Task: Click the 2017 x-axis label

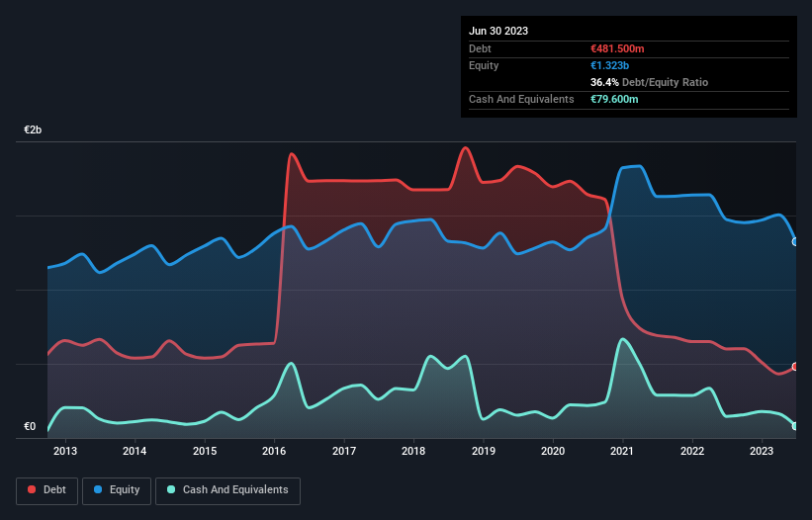Action: 344,451
